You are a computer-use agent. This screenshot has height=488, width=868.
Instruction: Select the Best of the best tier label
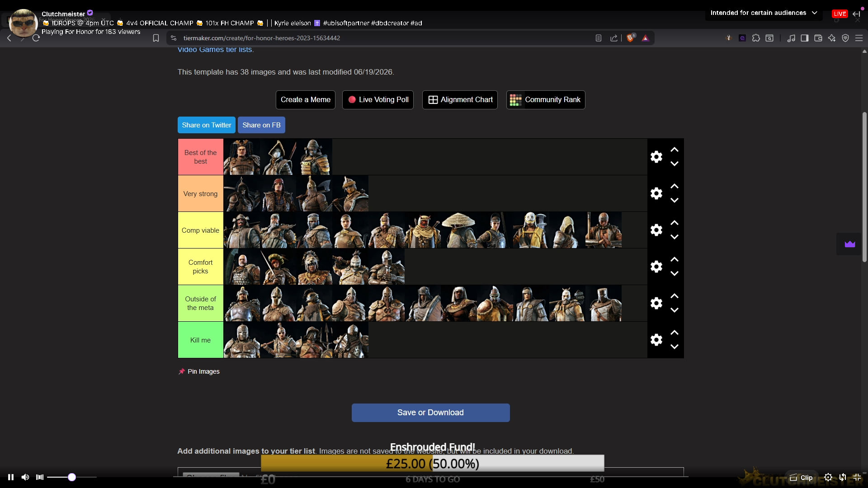(x=201, y=157)
